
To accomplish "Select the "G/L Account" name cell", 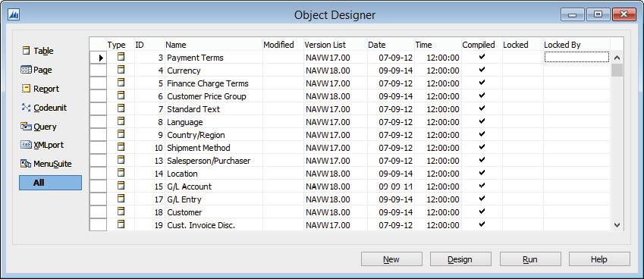I will pos(214,187).
